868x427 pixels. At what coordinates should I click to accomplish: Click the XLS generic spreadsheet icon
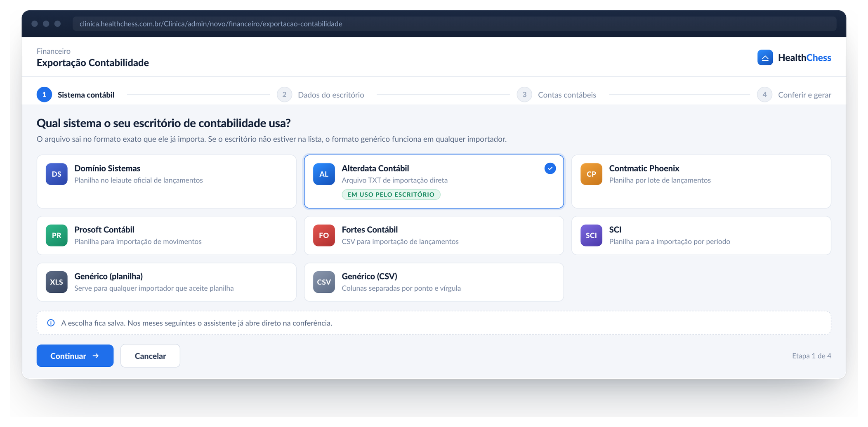tap(57, 282)
